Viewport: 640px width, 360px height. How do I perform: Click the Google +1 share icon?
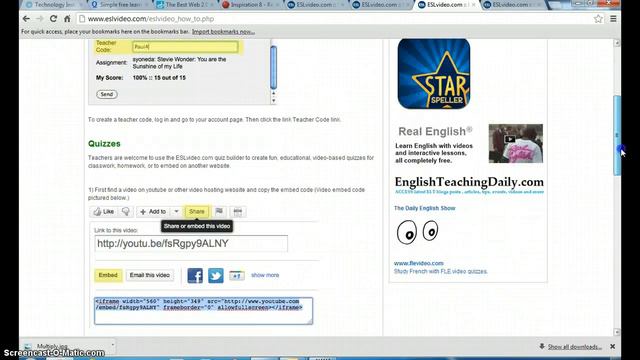[237, 276]
